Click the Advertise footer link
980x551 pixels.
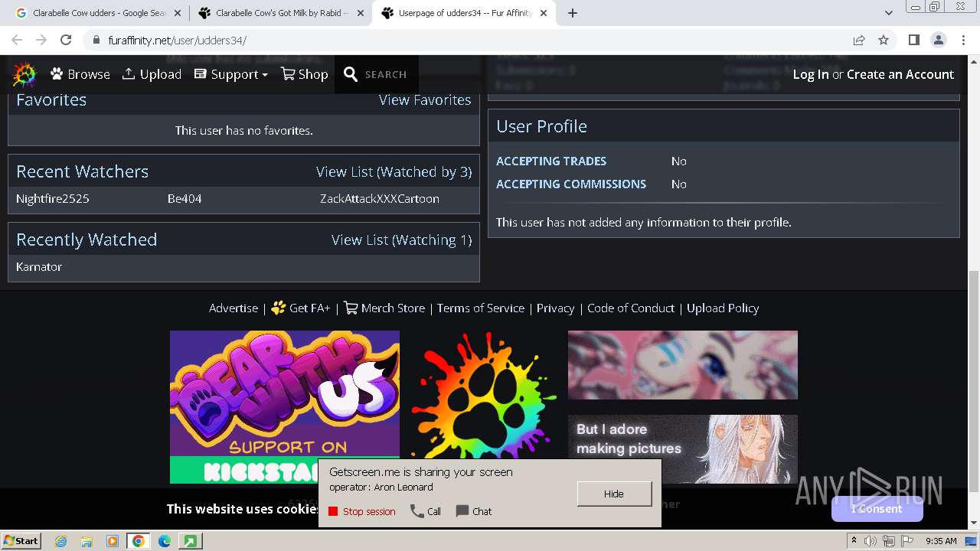pos(234,308)
